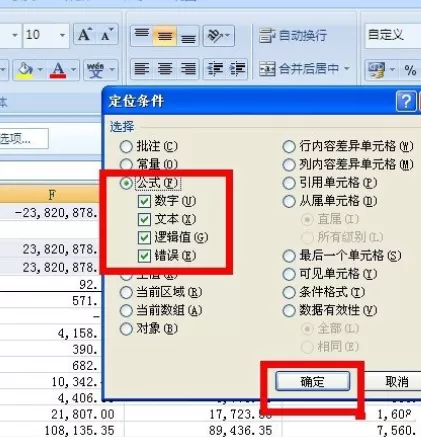
Task: Select 行内容差异单元格(W) option
Action: 348,146
